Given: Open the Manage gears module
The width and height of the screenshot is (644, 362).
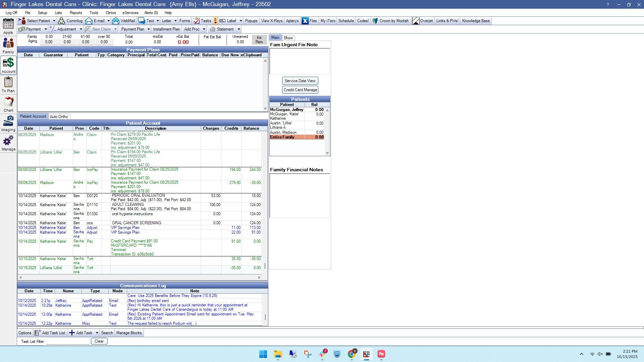Looking at the screenshot, I should point(8,143).
